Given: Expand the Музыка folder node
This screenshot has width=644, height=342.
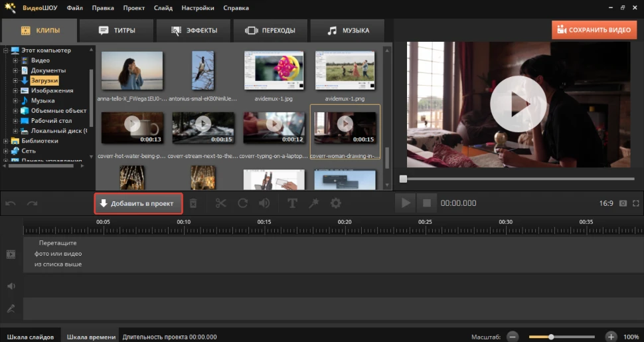Looking at the screenshot, I should [15, 101].
